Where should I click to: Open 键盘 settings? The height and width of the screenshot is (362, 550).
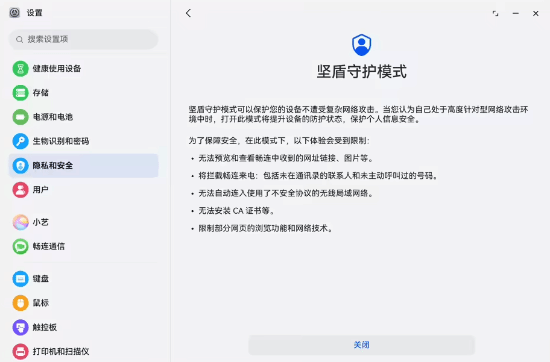click(x=83, y=279)
